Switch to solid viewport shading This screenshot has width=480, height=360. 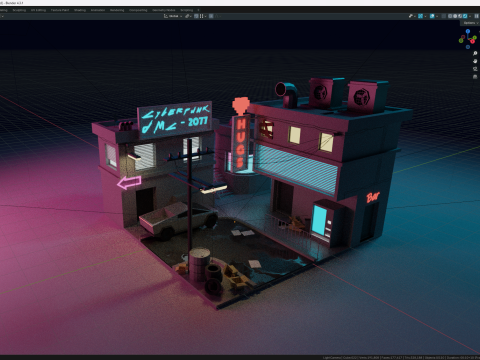pyautogui.click(x=455, y=16)
